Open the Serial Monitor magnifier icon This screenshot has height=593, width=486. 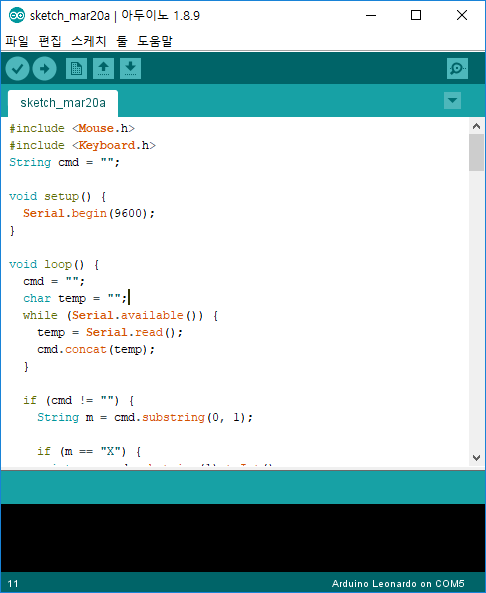tap(457, 68)
